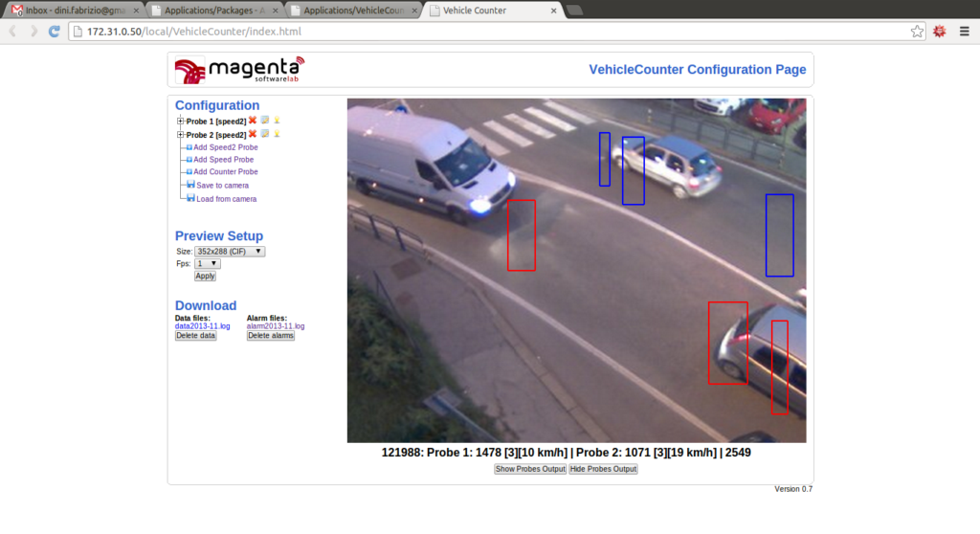Click the Magenta softwarelab logo
Image resolution: width=980 pixels, height=534 pixels.
click(x=240, y=70)
